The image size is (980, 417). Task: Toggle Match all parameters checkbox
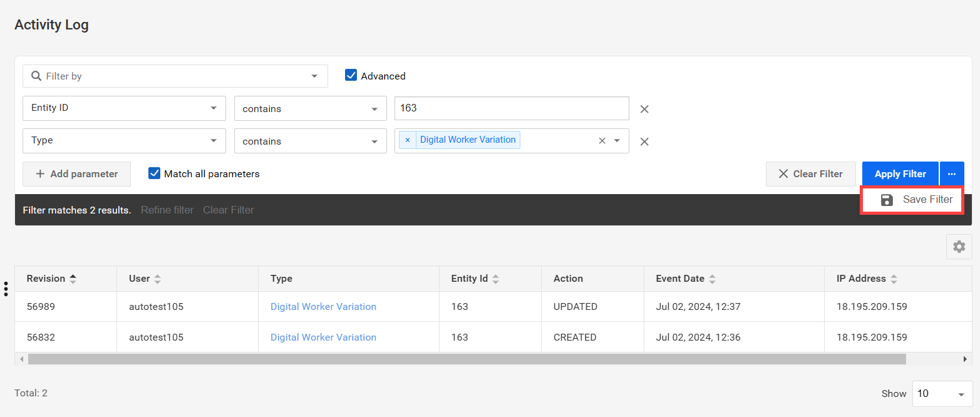pos(154,173)
